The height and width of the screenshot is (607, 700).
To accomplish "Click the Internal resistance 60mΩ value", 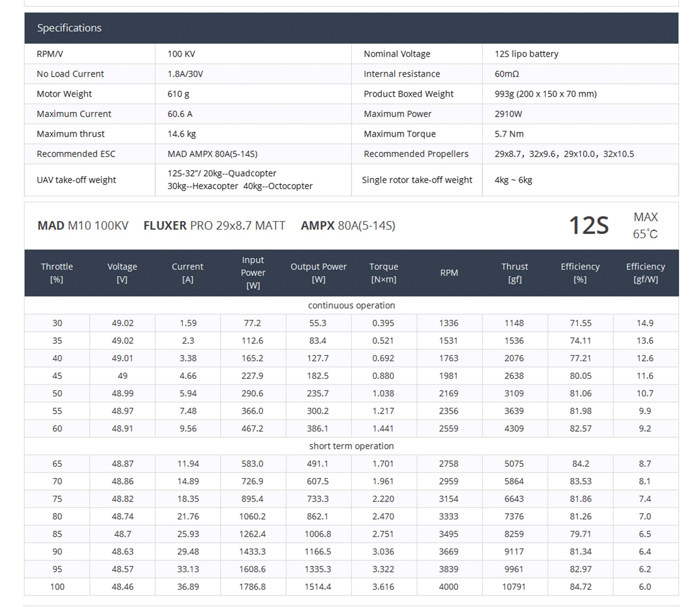I will [507, 74].
